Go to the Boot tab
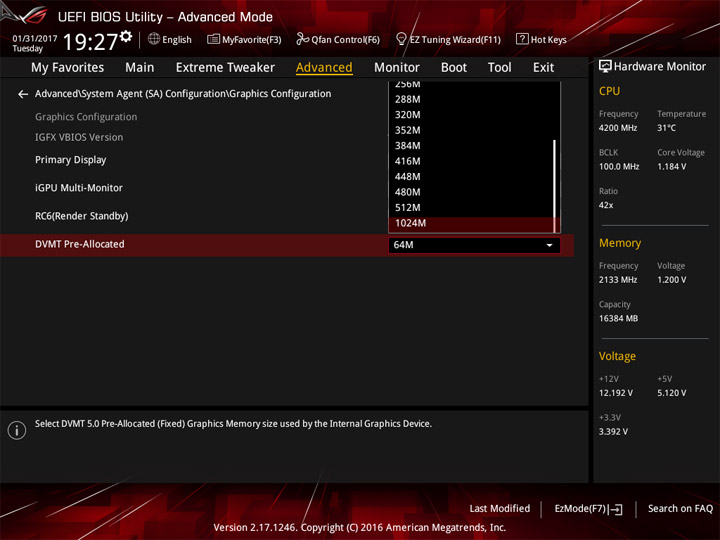 [454, 68]
